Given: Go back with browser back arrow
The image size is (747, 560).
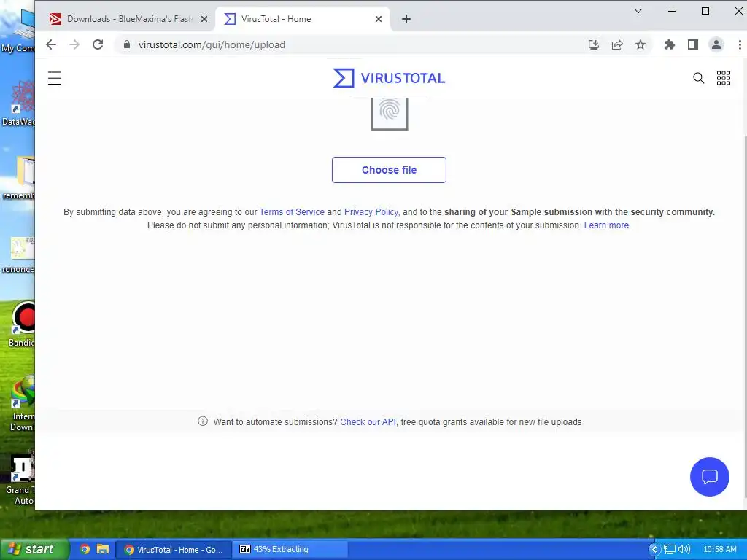Looking at the screenshot, I should [x=51, y=44].
